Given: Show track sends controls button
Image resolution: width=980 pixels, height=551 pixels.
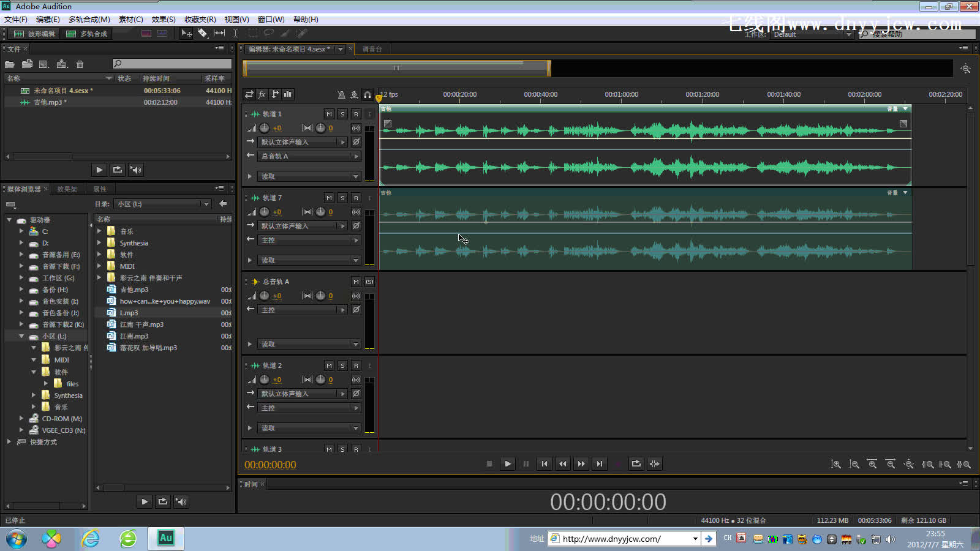Looking at the screenshot, I should coord(275,94).
